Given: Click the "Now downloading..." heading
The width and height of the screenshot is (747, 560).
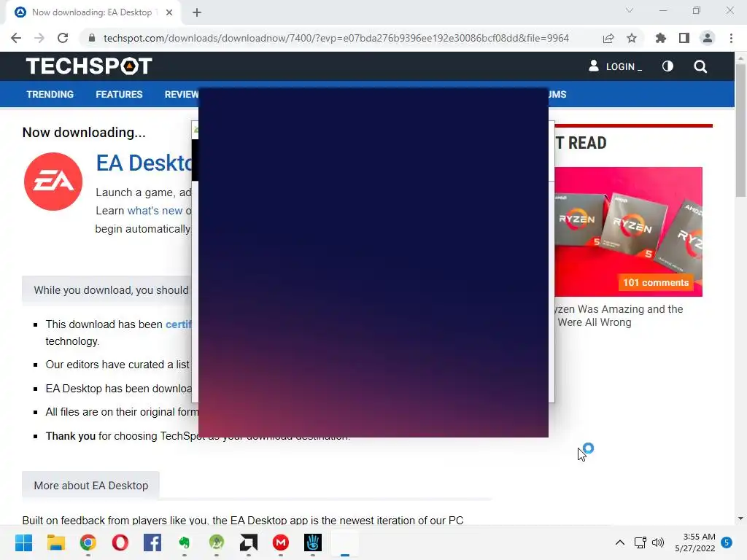Looking at the screenshot, I should [x=84, y=133].
